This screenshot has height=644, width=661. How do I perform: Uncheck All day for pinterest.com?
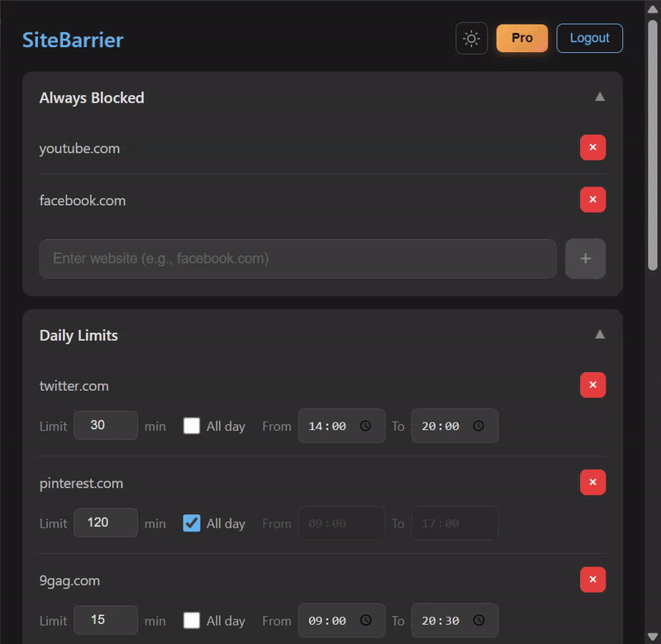pyautogui.click(x=192, y=523)
